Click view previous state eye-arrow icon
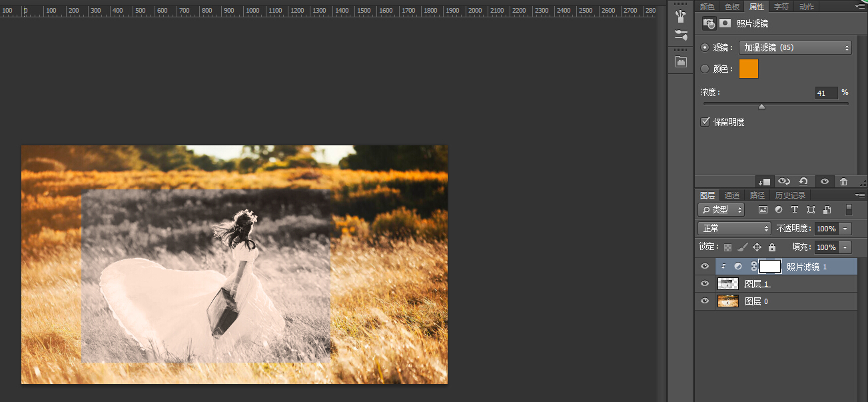868x402 pixels. [x=784, y=181]
